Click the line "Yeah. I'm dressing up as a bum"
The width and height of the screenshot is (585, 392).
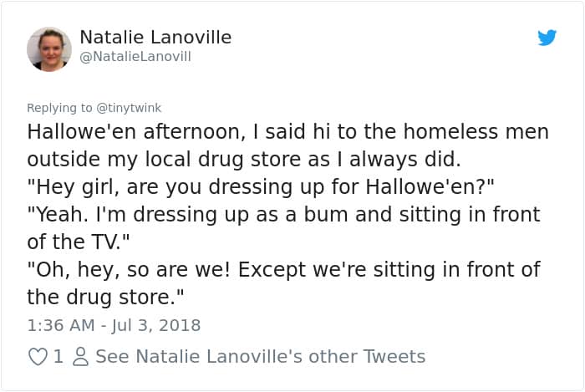(x=283, y=215)
